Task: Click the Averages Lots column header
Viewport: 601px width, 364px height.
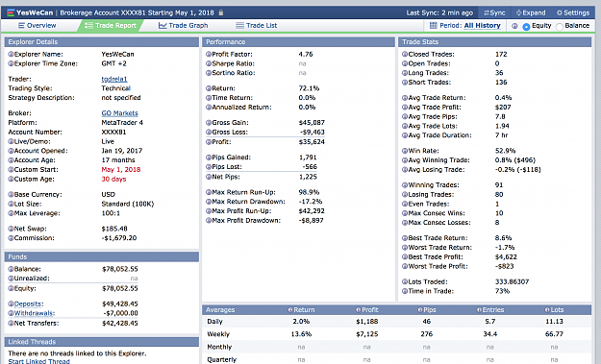Action: coord(554,310)
